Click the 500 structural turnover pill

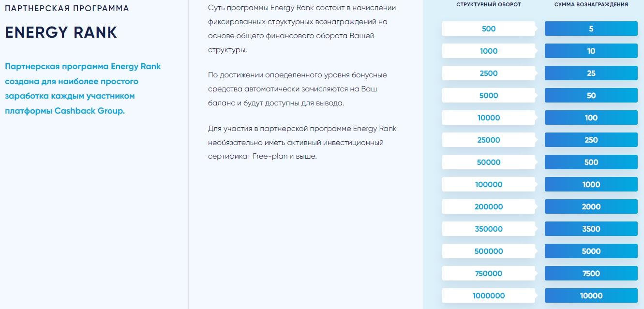[489, 29]
